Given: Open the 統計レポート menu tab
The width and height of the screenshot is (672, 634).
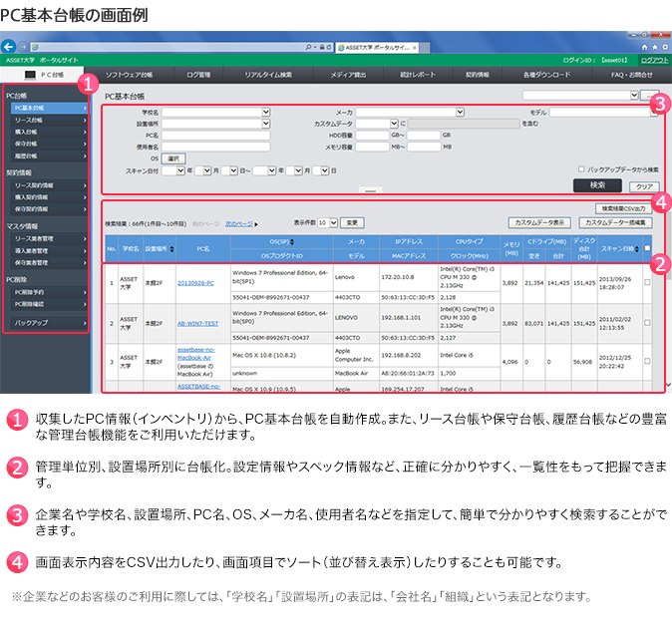Looking at the screenshot, I should tap(418, 75).
